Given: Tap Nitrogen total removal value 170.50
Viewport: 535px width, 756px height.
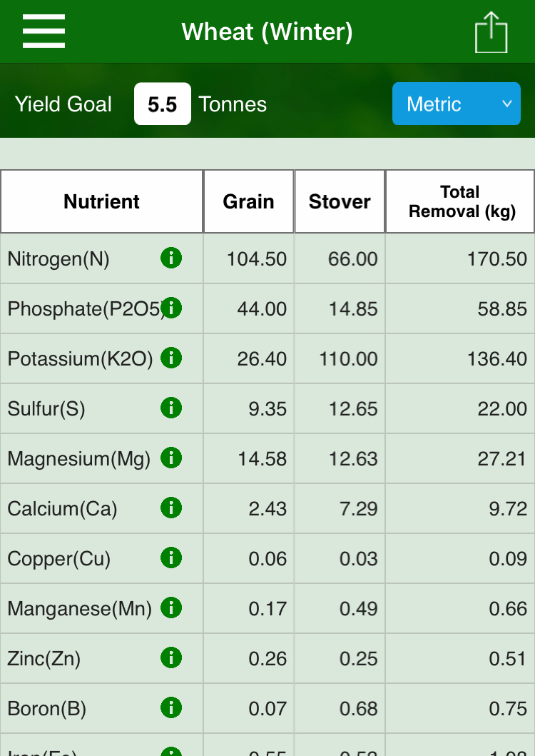Looking at the screenshot, I should (497, 259).
